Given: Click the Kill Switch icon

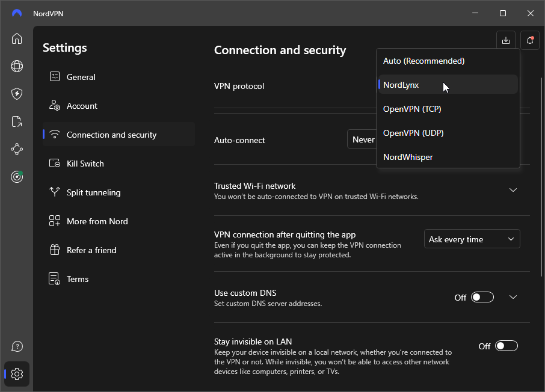Looking at the screenshot, I should click(x=55, y=163).
